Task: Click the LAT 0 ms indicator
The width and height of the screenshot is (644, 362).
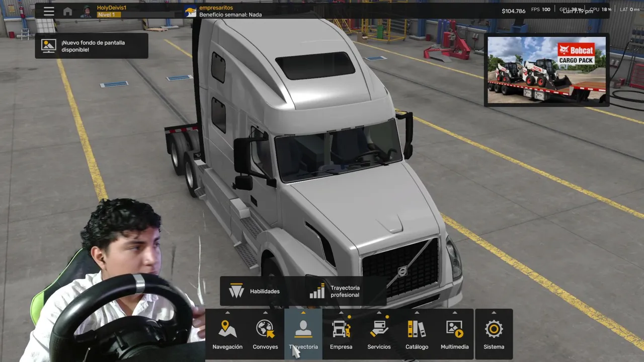Action: [630, 10]
